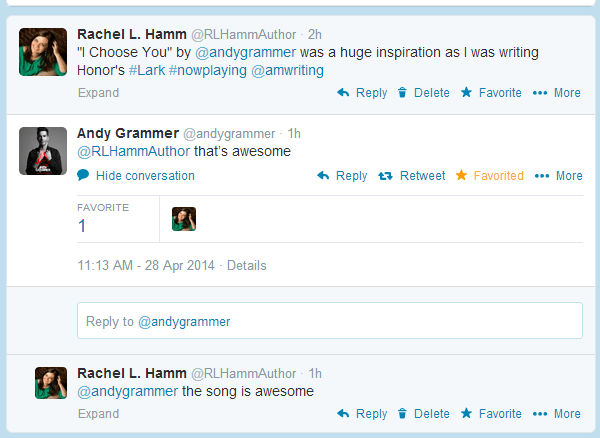The width and height of the screenshot is (600, 438).
Task: Retweet Andy Grammer's "that's awesome" tweet
Action: [412, 176]
